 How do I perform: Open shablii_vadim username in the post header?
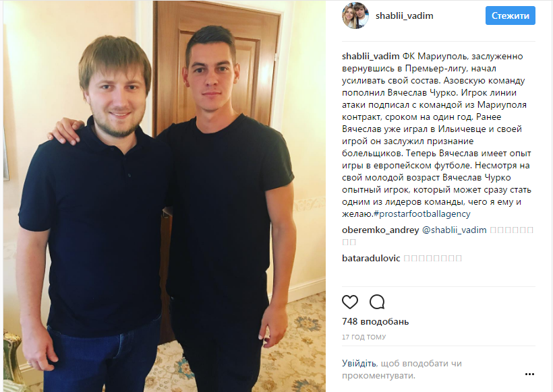click(x=404, y=16)
